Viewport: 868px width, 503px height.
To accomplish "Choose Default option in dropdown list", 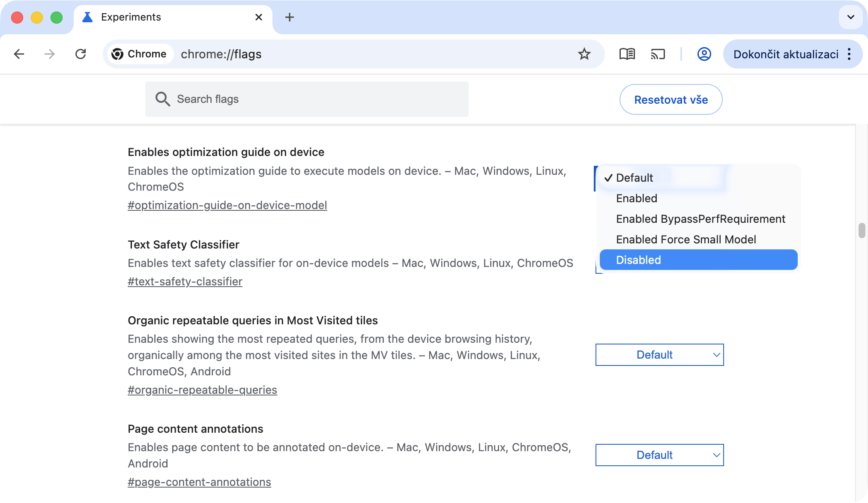I will [699, 178].
